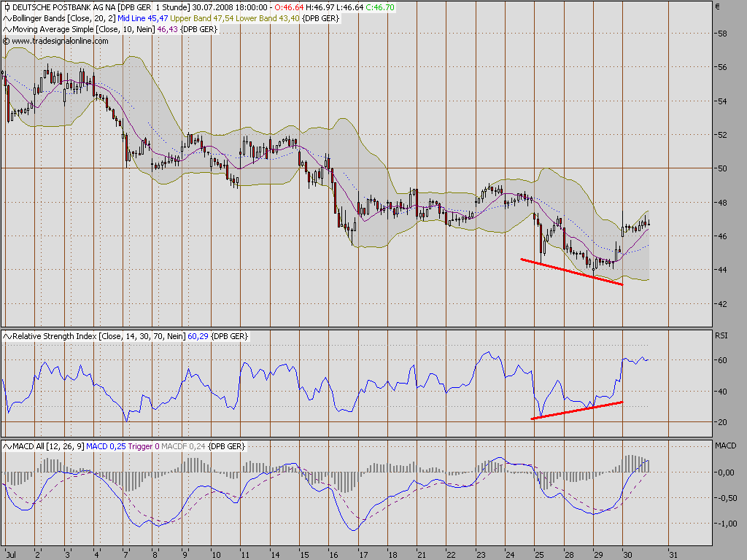Click the 42 price axis label
747x560 pixels.
click(x=722, y=304)
